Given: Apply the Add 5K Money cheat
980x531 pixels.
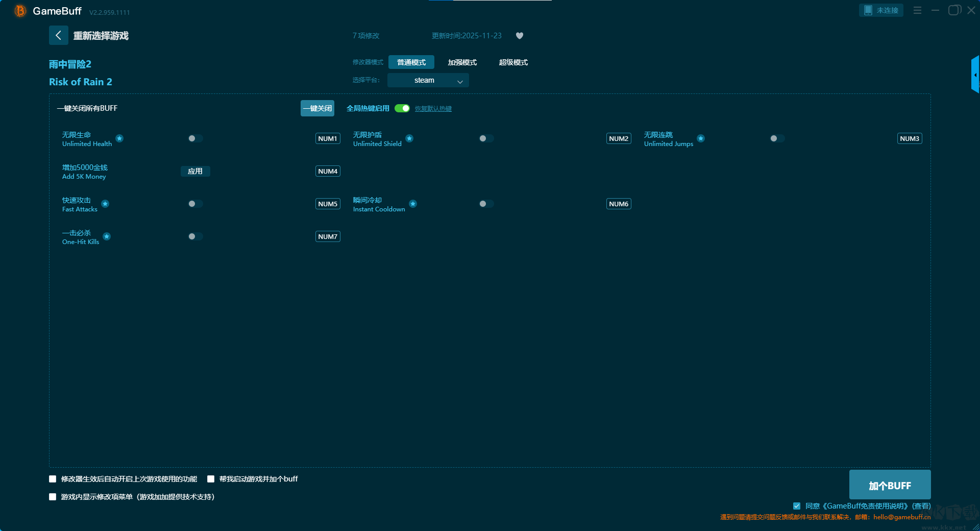Looking at the screenshot, I should (195, 171).
